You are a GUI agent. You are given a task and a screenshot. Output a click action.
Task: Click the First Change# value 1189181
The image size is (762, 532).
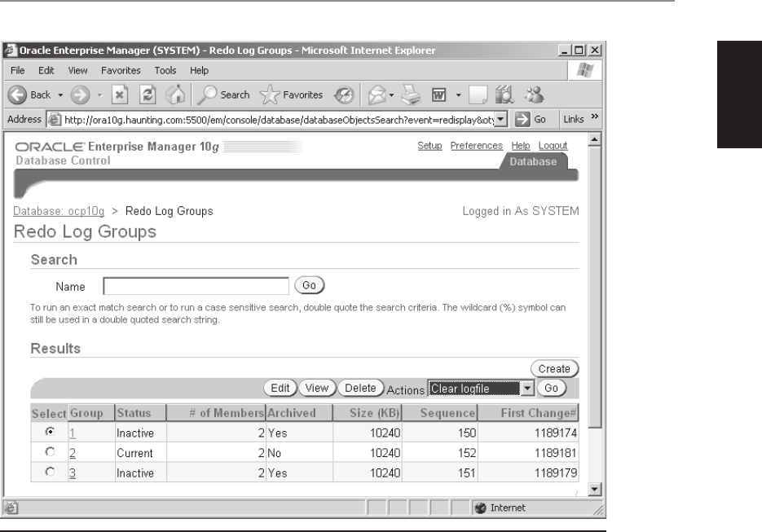tap(556, 453)
